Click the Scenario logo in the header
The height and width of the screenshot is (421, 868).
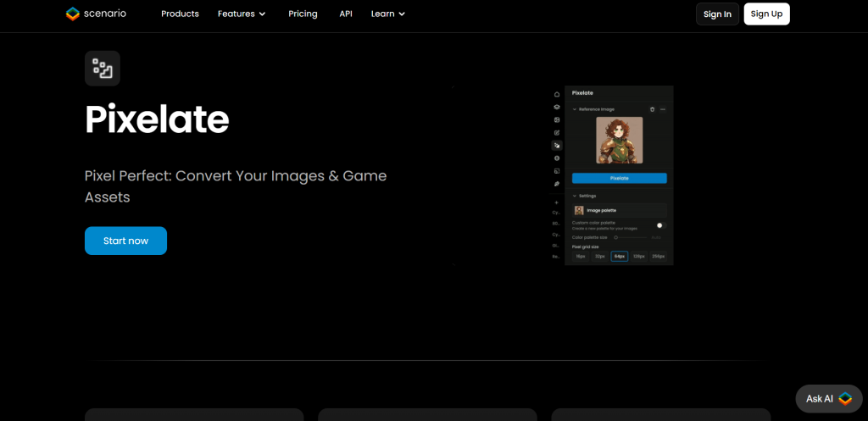coord(96,14)
